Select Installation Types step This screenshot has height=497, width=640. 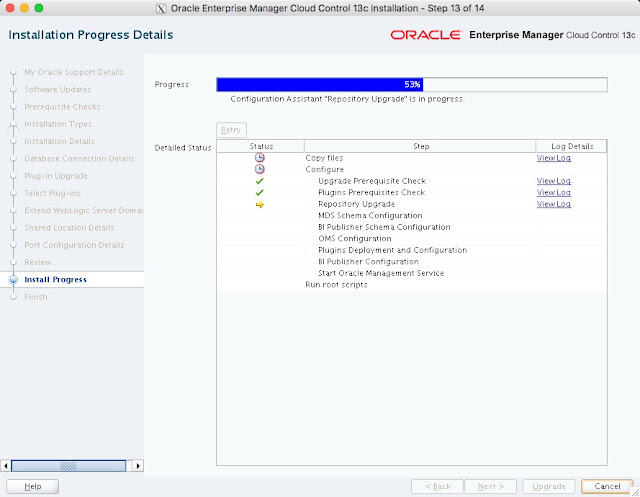pyautogui.click(x=58, y=124)
